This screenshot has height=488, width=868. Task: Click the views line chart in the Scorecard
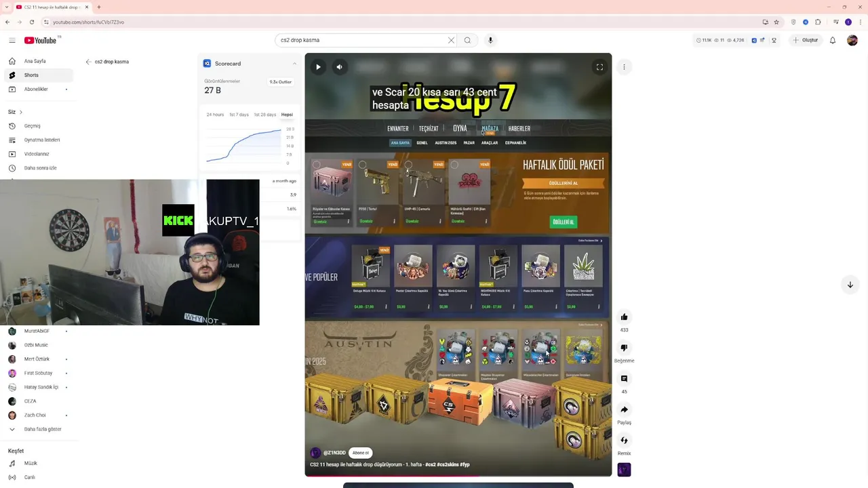pos(245,145)
